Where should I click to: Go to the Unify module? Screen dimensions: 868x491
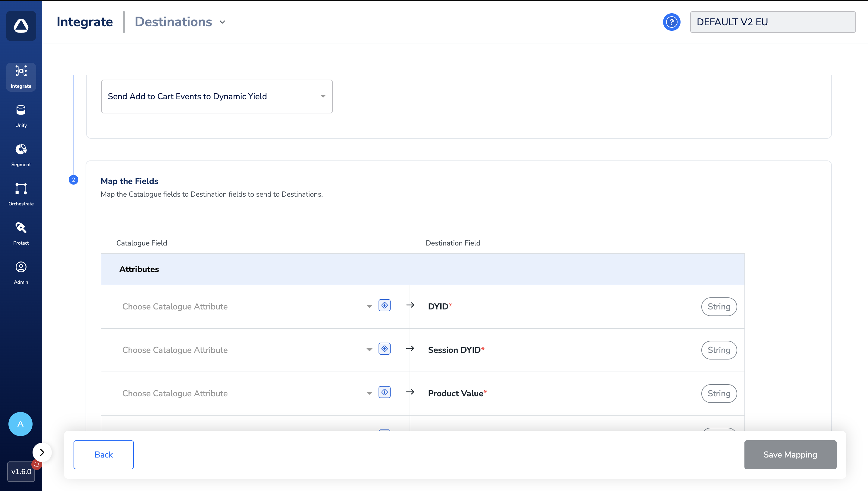tap(21, 116)
